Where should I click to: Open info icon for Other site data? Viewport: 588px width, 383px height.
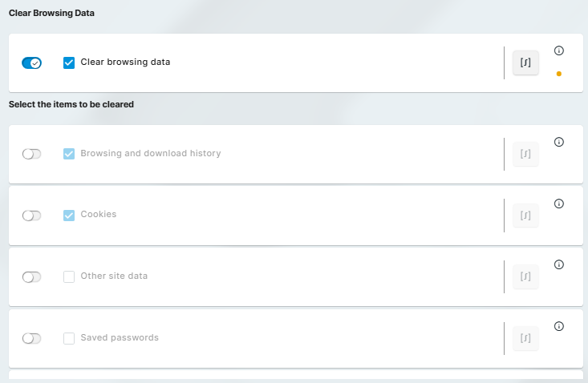(559, 264)
